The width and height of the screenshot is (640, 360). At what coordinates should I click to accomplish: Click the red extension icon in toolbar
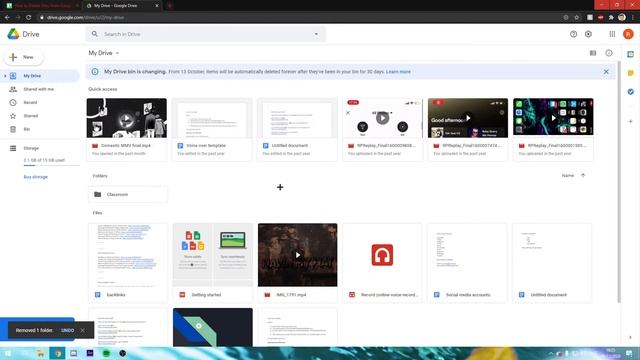600,18
